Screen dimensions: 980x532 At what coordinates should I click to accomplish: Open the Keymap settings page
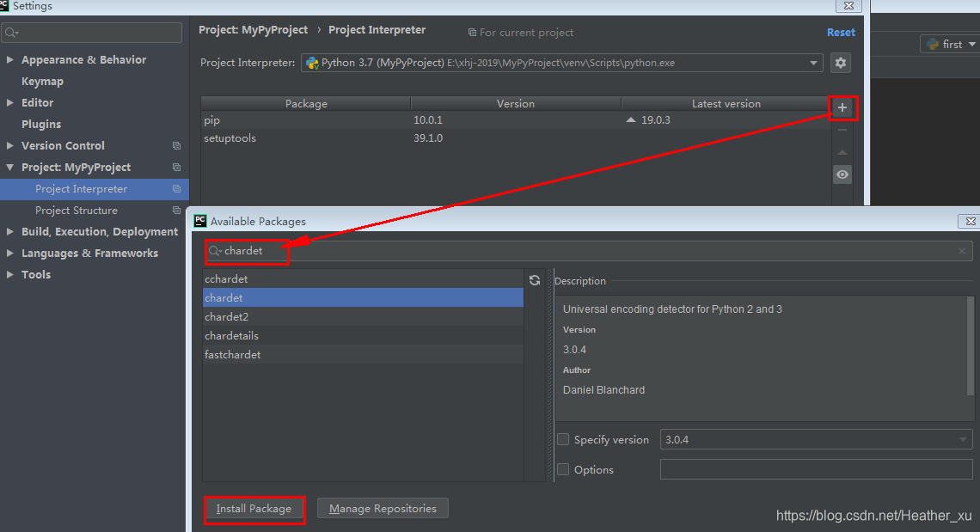[x=42, y=82]
